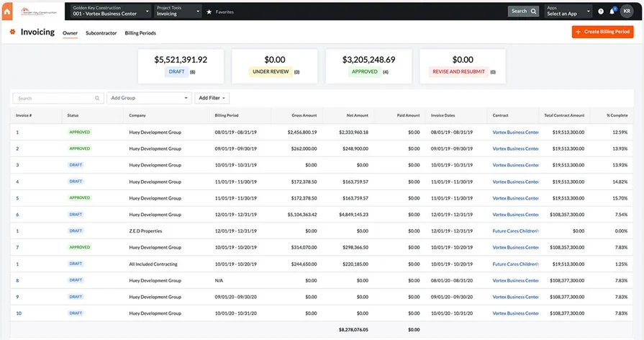Image resolution: width=644 pixels, height=340 pixels.
Task: Open Vortex Business Center contract in invoice 2 row
Action: click(x=515, y=149)
